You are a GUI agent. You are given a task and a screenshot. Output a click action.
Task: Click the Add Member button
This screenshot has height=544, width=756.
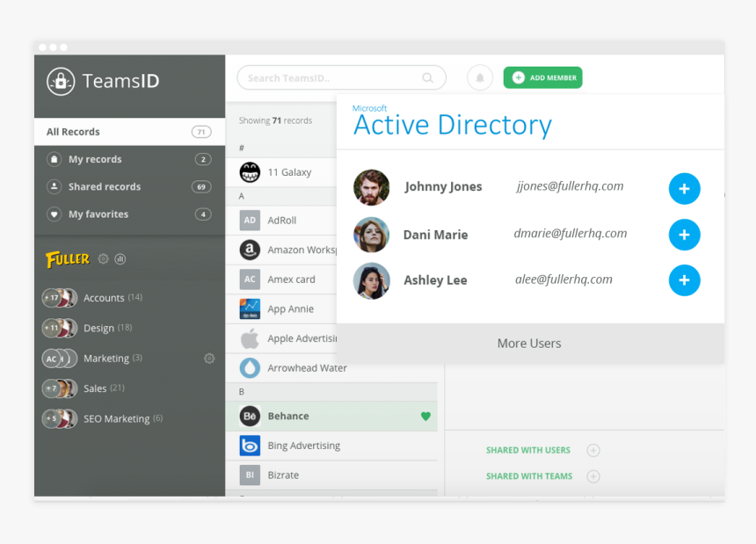pos(543,77)
